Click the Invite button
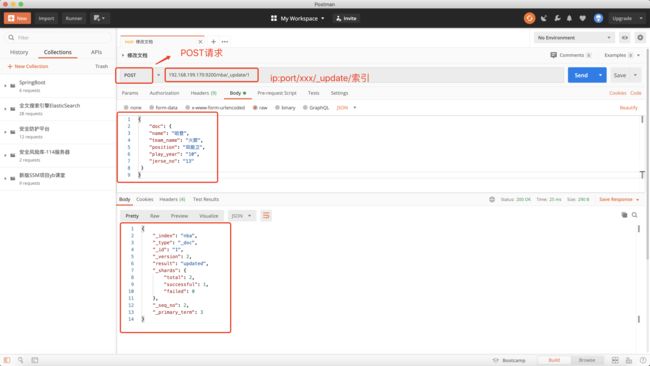650x366 pixels. [346, 18]
